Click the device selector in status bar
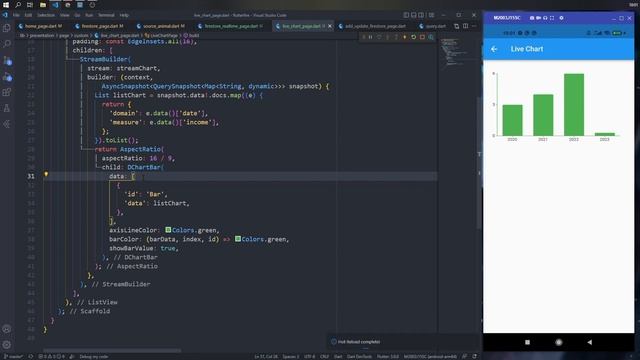 (x=430, y=357)
